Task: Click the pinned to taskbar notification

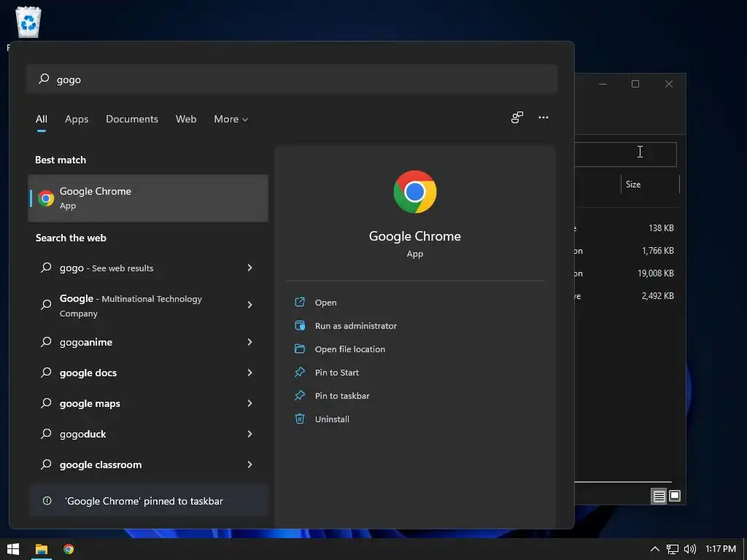Action: click(x=148, y=500)
